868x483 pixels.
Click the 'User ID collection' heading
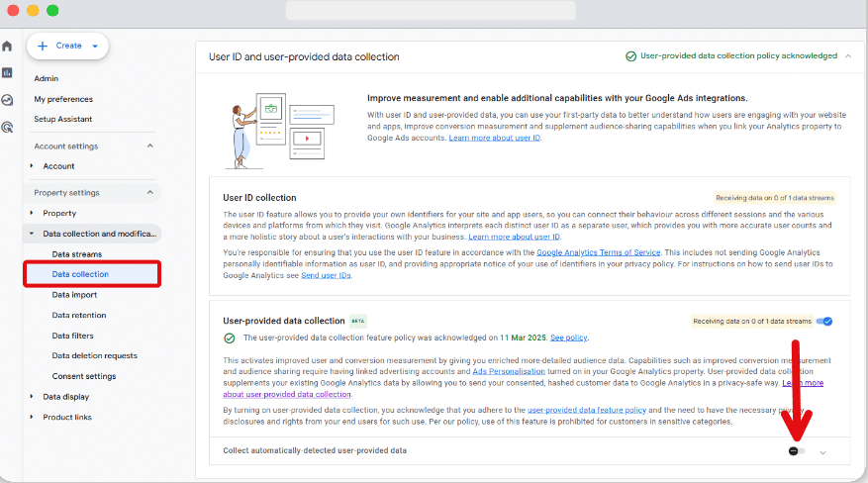259,198
